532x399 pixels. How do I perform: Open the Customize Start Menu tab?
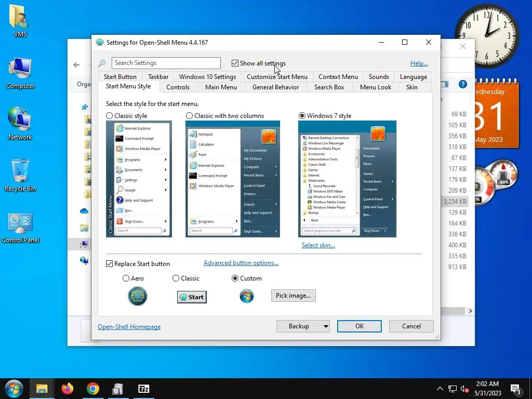(x=277, y=77)
